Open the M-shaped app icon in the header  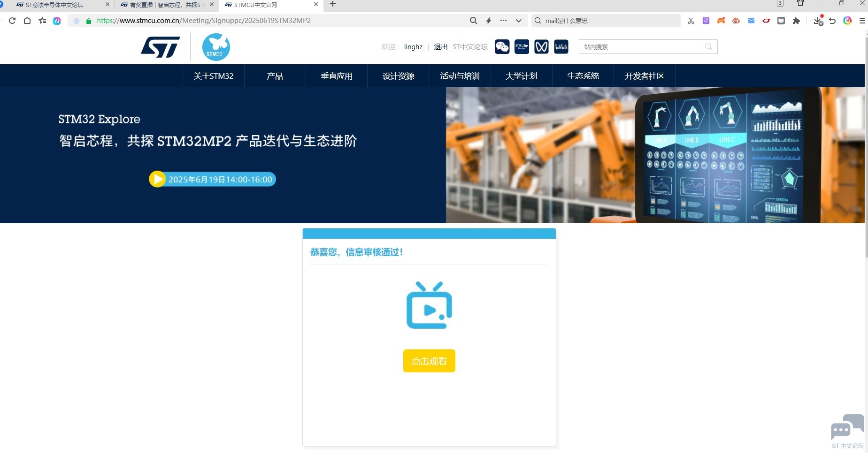coord(542,47)
